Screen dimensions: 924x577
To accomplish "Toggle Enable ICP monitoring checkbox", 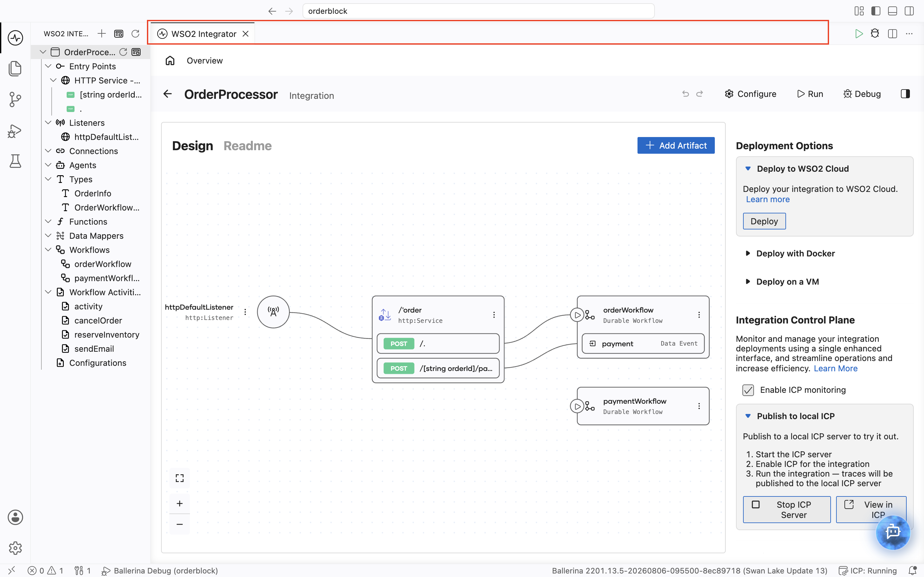I will point(748,390).
